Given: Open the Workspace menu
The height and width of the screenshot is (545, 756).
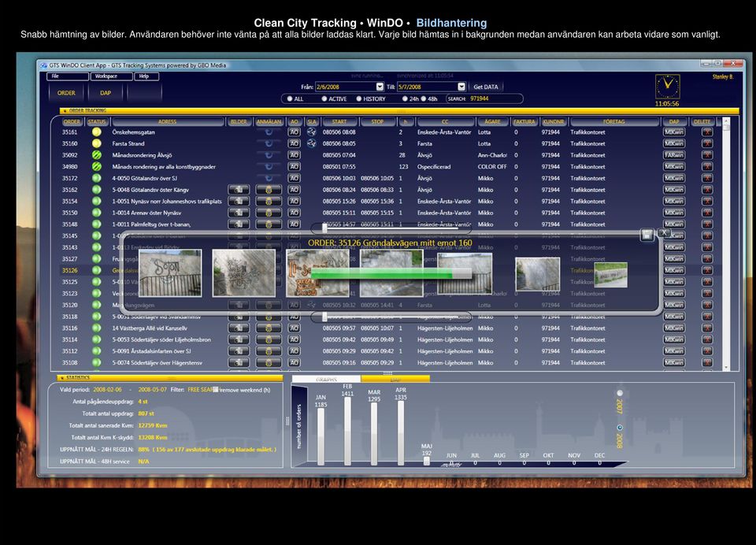Looking at the screenshot, I should (x=111, y=76).
